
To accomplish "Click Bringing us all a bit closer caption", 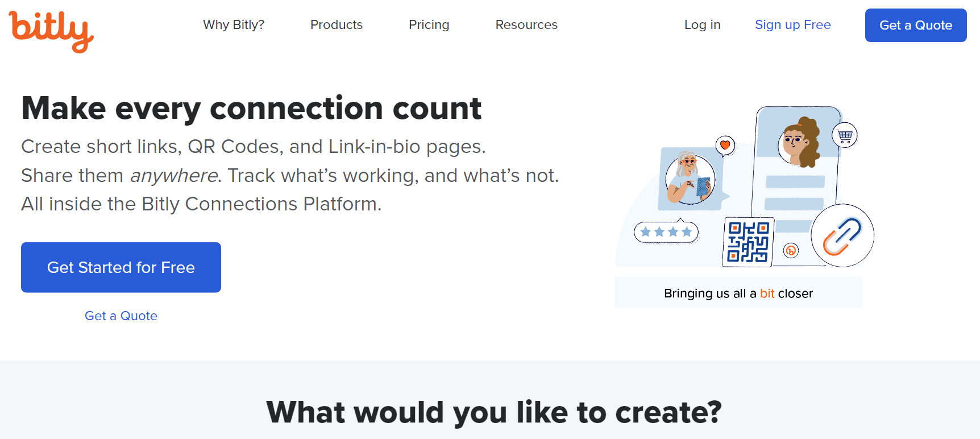I will point(738,293).
